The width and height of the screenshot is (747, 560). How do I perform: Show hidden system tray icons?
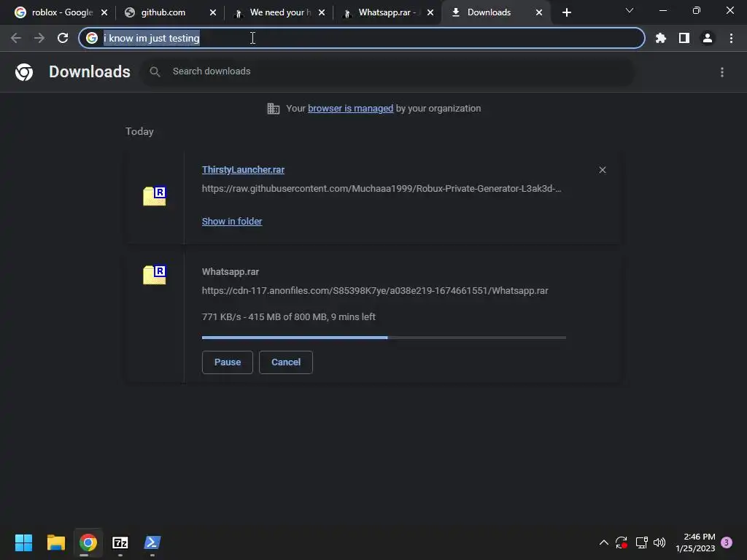603,542
